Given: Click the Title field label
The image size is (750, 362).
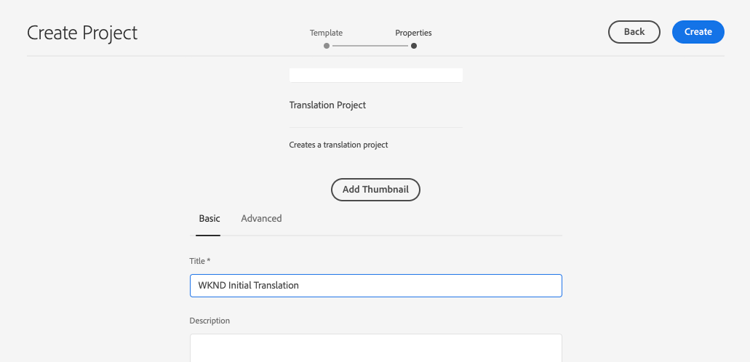Looking at the screenshot, I should (199, 261).
